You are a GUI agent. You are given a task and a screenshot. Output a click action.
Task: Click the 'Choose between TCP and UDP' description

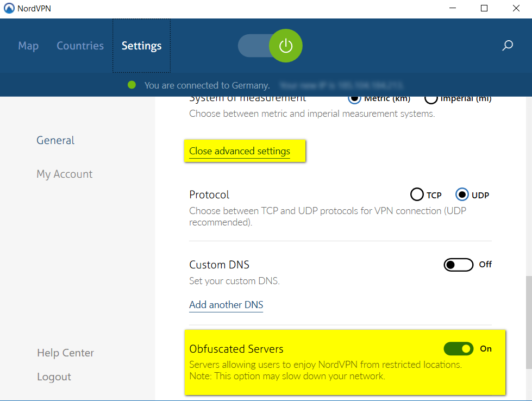[x=328, y=216]
